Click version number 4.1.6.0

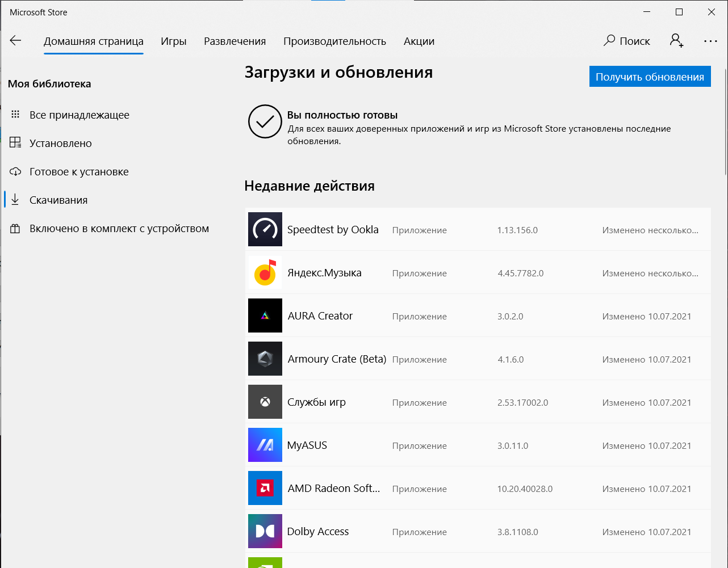point(511,359)
